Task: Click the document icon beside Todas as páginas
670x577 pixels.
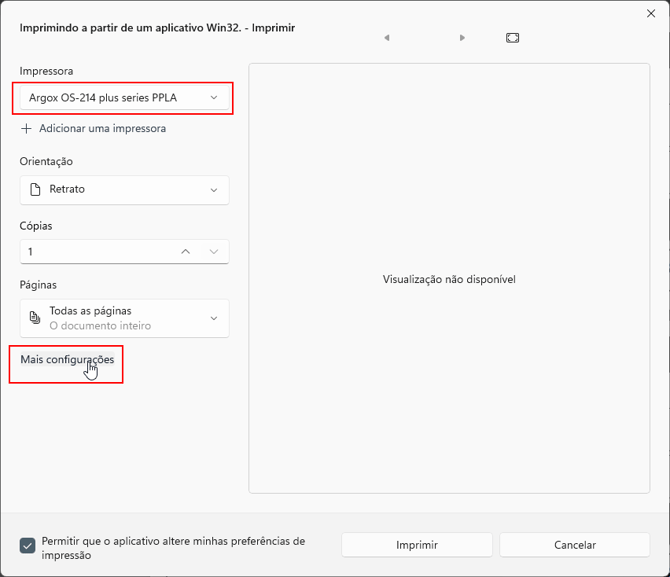Action: (x=36, y=318)
